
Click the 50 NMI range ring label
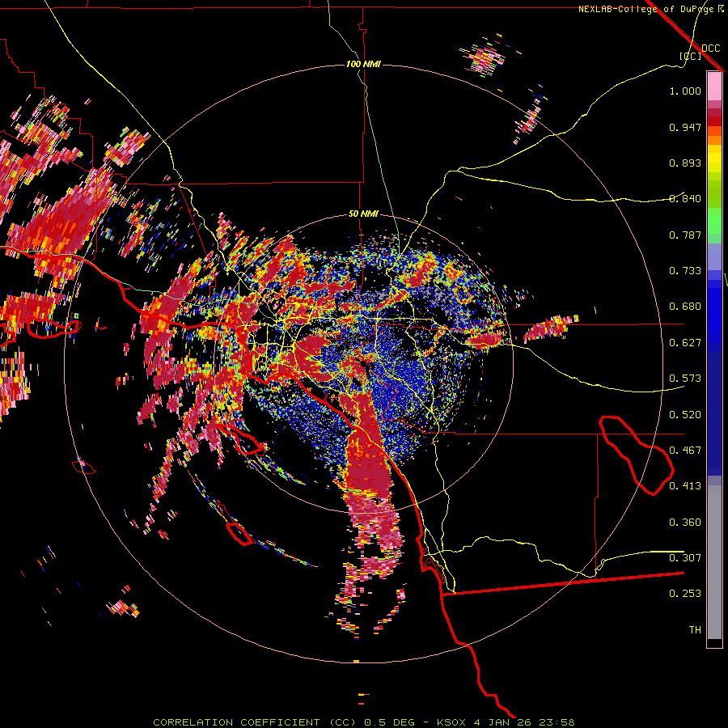[363, 214]
